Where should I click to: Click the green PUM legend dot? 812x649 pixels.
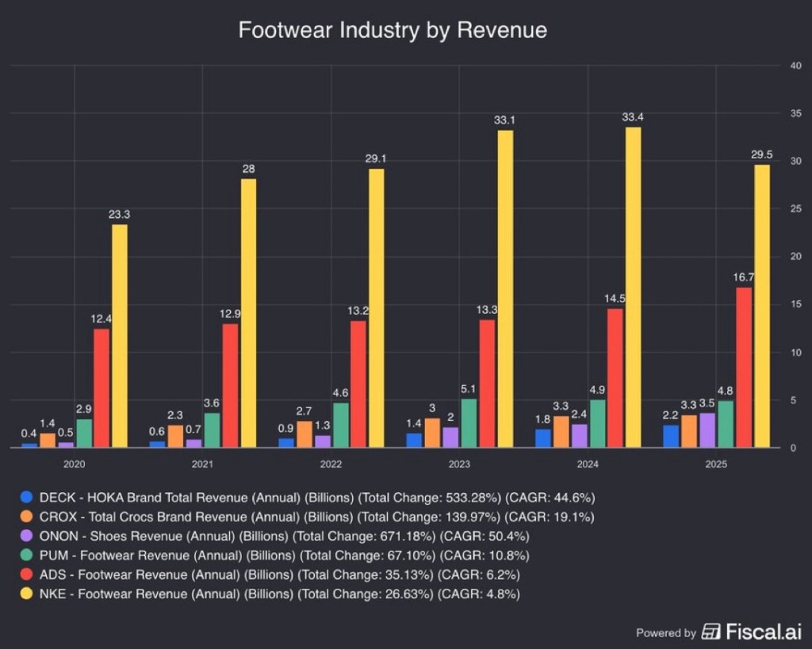tap(26, 555)
